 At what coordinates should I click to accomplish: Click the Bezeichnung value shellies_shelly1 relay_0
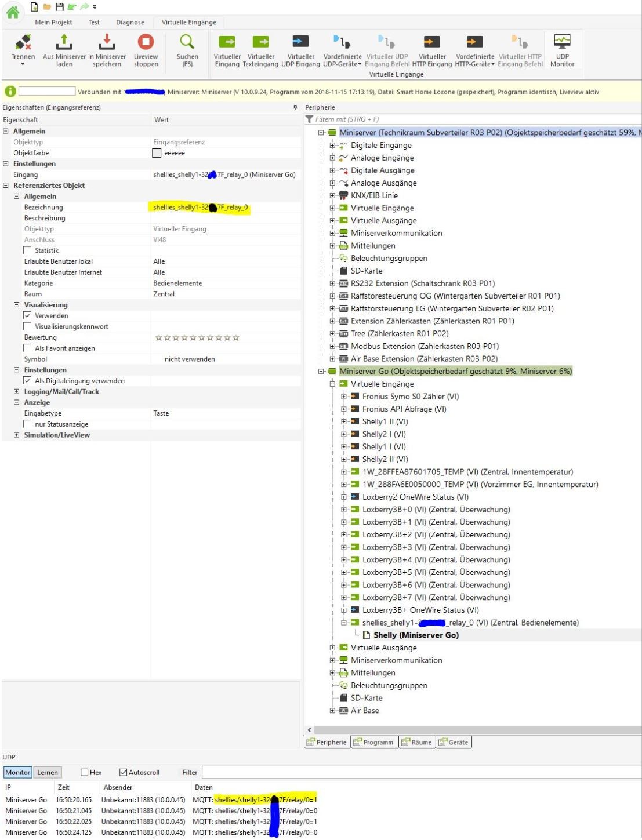[x=201, y=207]
